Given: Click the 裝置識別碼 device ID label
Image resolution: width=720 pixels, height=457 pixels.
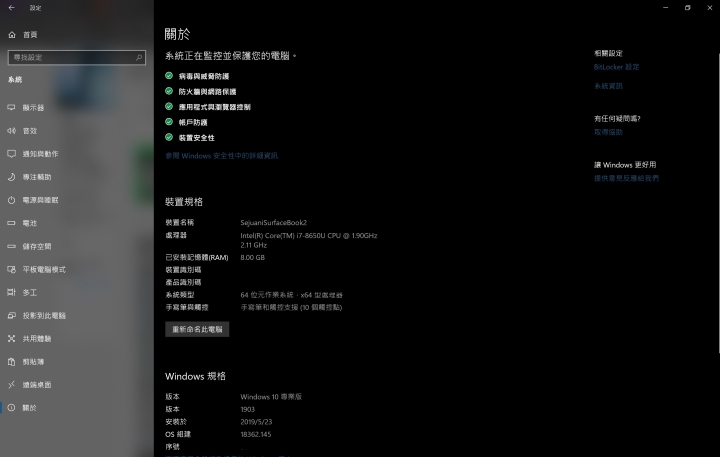Looking at the screenshot, I should coord(183,270).
